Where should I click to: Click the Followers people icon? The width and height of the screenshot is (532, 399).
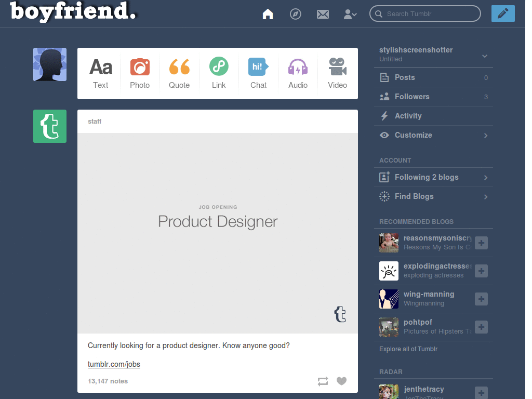(384, 97)
